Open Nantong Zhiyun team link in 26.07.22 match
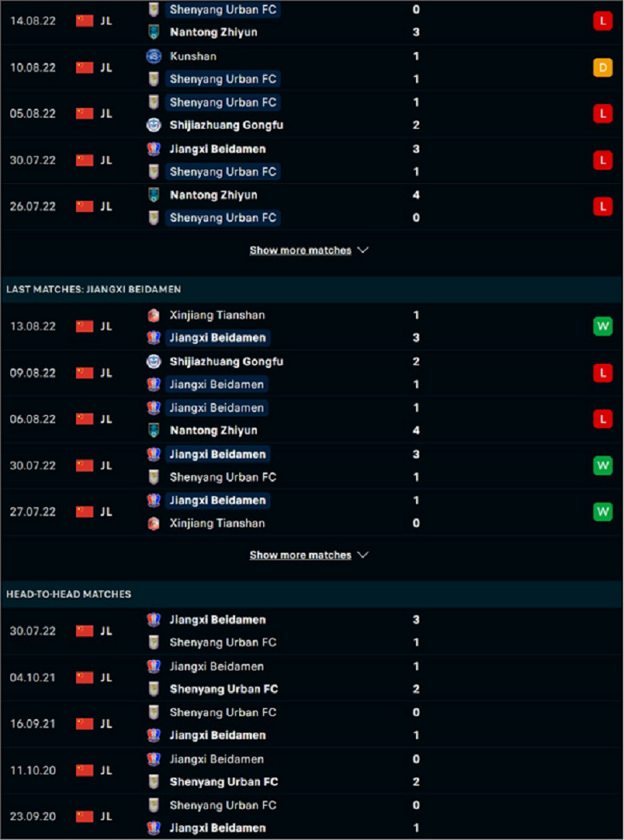 point(213,195)
